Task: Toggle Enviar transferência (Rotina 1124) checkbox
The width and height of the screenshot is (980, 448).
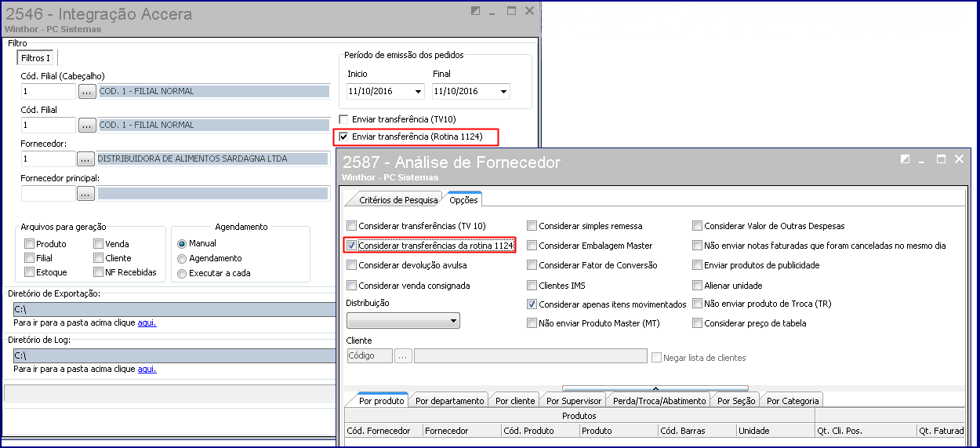Action: 343,137
